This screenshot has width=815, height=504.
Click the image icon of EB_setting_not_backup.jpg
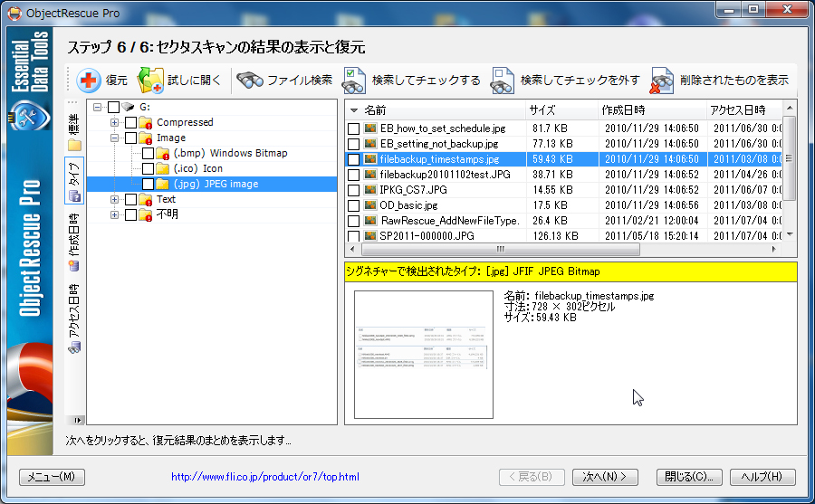click(x=370, y=143)
